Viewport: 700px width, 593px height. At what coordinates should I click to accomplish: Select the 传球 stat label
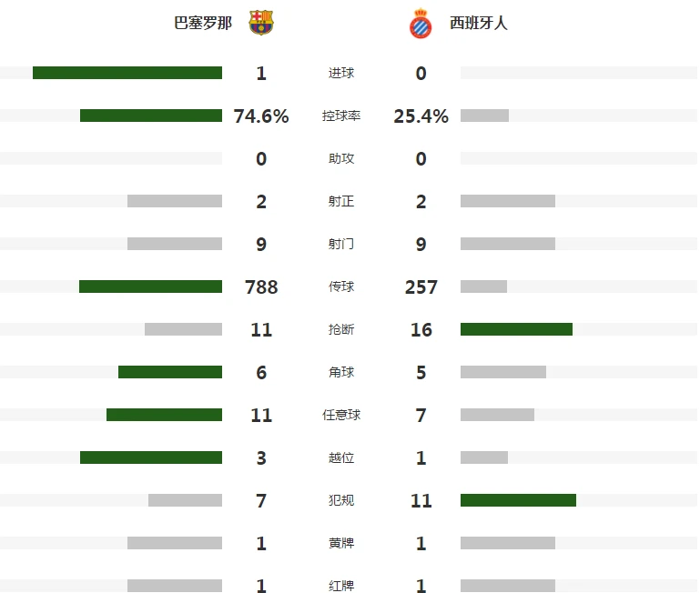click(341, 286)
